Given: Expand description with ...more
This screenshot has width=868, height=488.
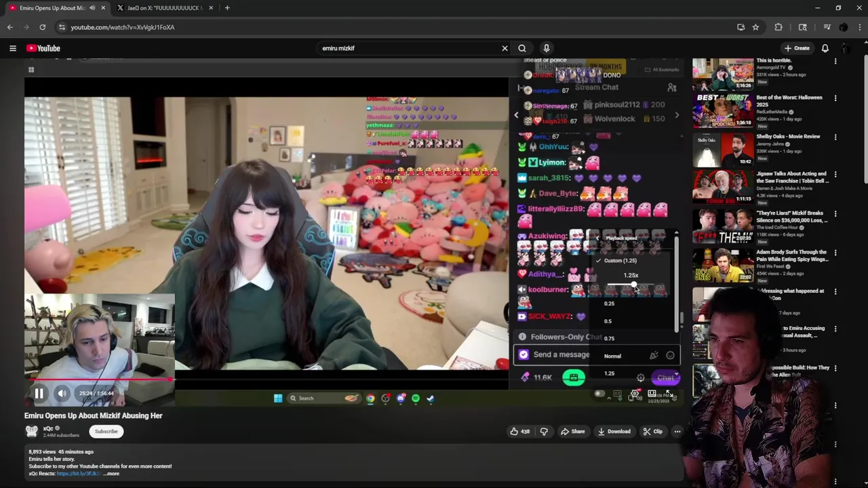Looking at the screenshot, I should tap(111, 474).
